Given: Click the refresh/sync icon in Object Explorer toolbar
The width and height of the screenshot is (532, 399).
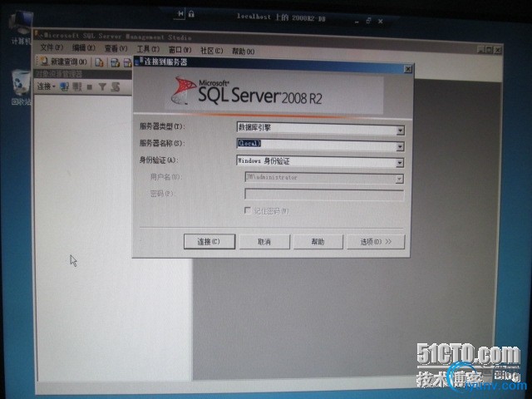Looking at the screenshot, I should point(116,86).
